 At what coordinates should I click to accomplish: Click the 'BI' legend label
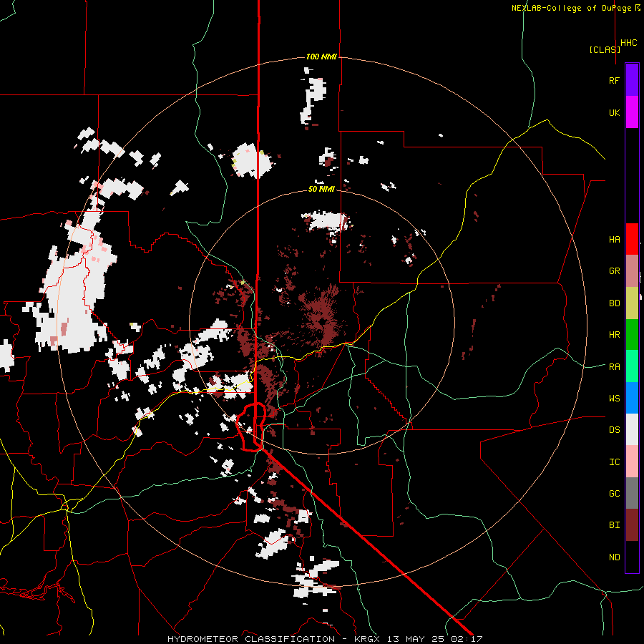(614, 525)
